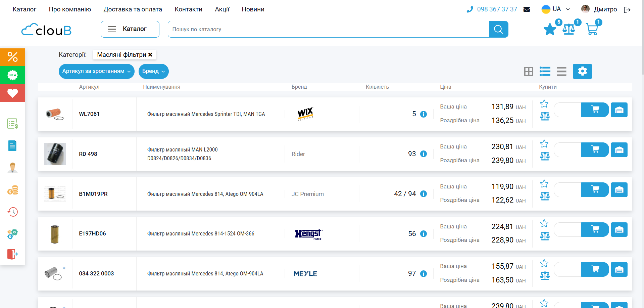Click info icon for WL7061 quantity
The width and height of the screenshot is (644, 308).
[x=424, y=114]
